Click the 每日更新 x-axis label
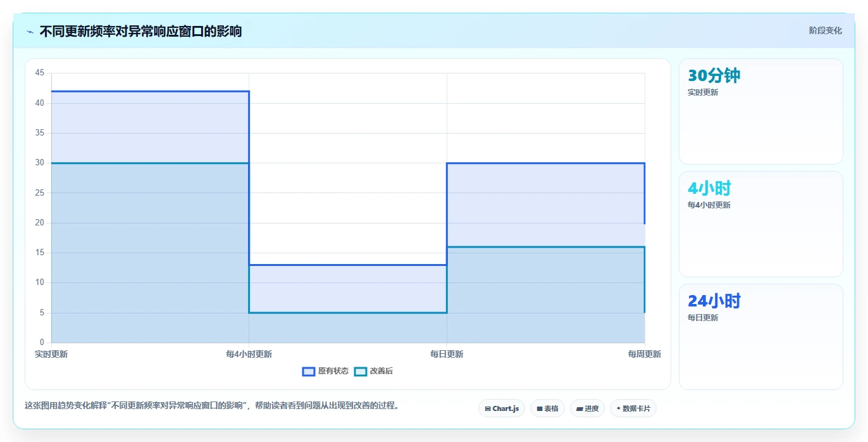868x442 pixels. click(x=447, y=354)
